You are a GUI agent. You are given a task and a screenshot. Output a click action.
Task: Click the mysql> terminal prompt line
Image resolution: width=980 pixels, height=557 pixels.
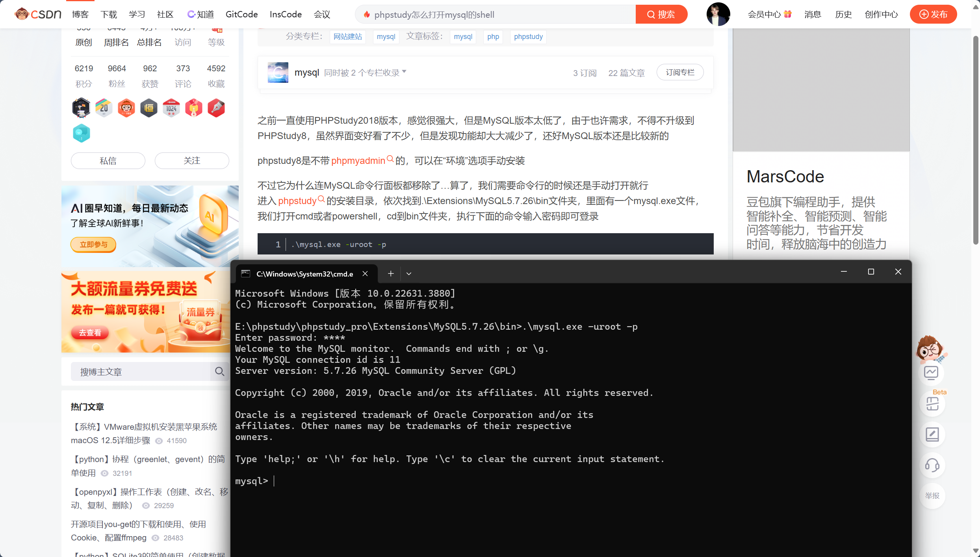click(x=254, y=481)
